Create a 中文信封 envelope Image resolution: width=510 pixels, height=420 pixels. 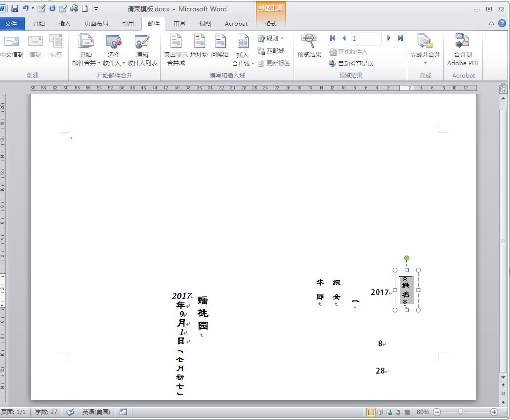[12, 46]
